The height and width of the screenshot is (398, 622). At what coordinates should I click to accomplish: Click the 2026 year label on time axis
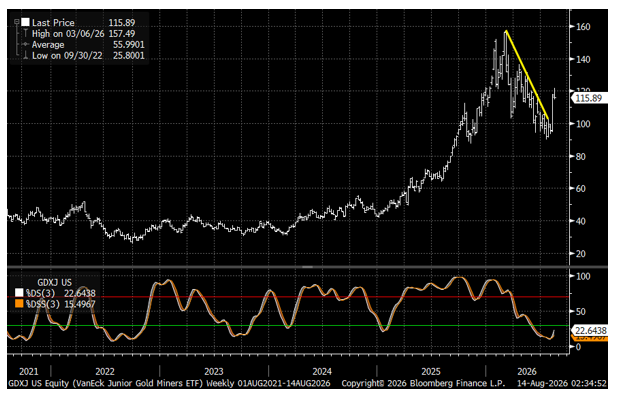click(x=527, y=371)
